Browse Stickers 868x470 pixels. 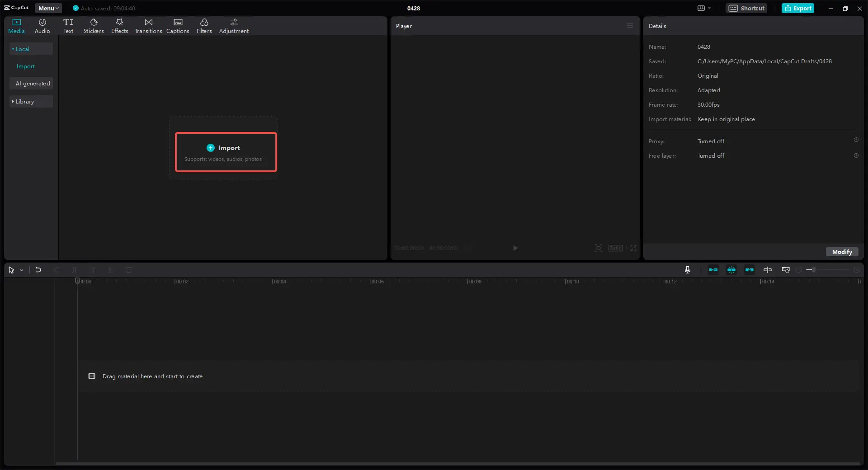pyautogui.click(x=94, y=25)
